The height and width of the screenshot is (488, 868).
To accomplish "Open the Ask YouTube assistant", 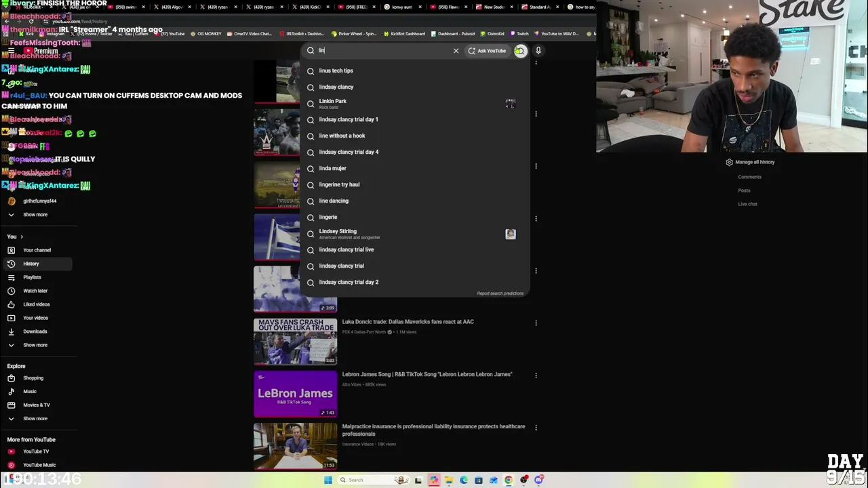I will point(487,51).
